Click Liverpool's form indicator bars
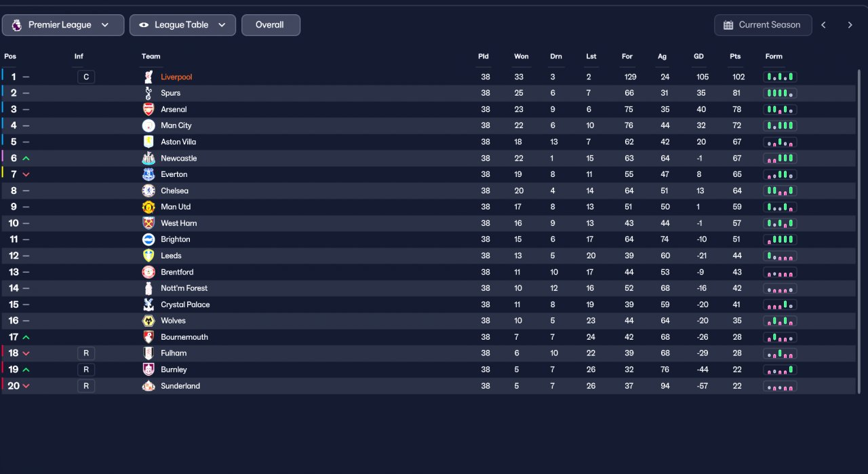This screenshot has width=868, height=474. (781, 77)
